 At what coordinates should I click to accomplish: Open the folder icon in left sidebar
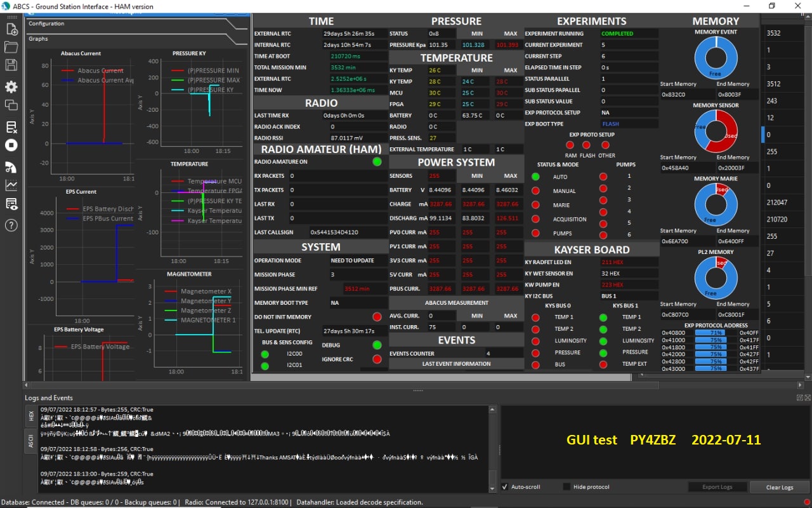pyautogui.click(x=11, y=47)
